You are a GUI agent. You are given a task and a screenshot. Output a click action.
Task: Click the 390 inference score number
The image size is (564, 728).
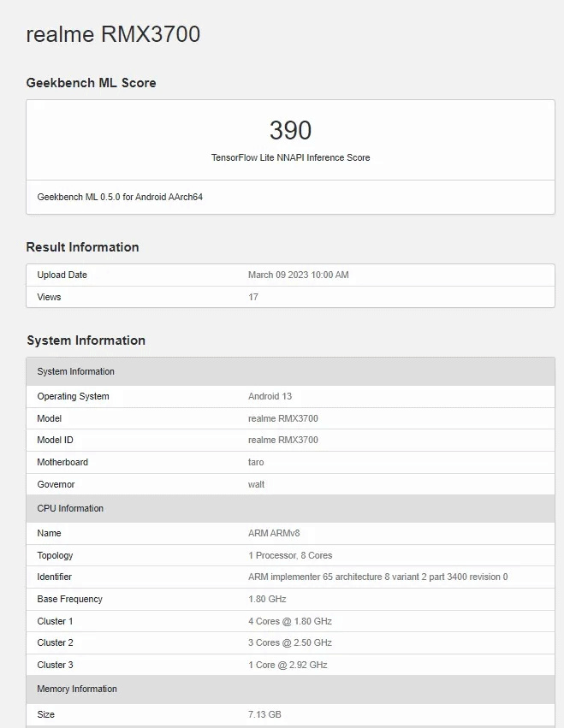click(290, 130)
